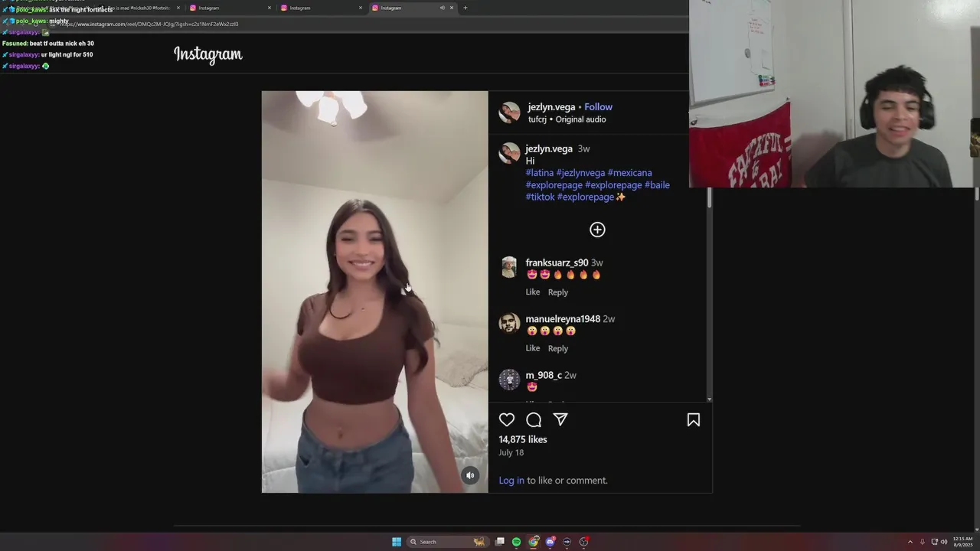
Task: Open jezlyn.vega header profile picture
Action: (509, 112)
